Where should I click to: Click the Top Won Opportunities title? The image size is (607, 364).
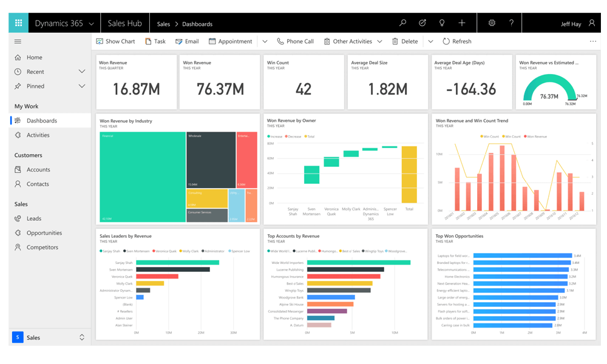(x=459, y=236)
